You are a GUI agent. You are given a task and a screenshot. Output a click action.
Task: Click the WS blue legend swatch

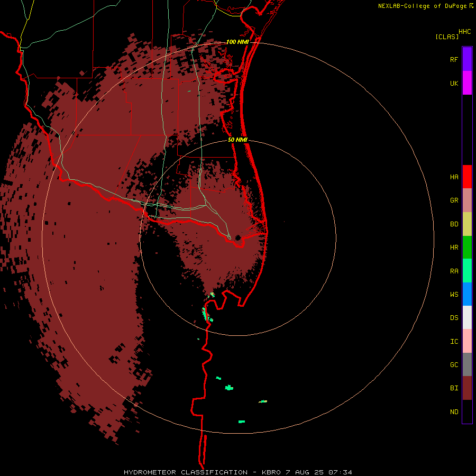[467, 294]
